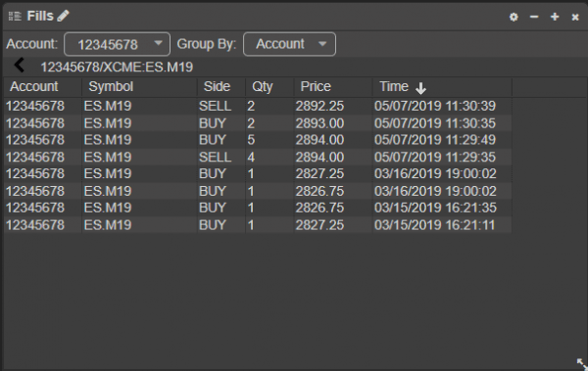Click price 2893.00 cell
This screenshot has height=371, width=588.
(319, 123)
